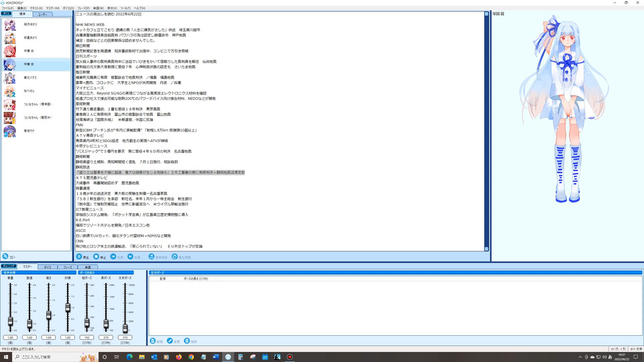Click the 音量 value input field
Screen dimensions: 644x362
[x=10, y=337]
